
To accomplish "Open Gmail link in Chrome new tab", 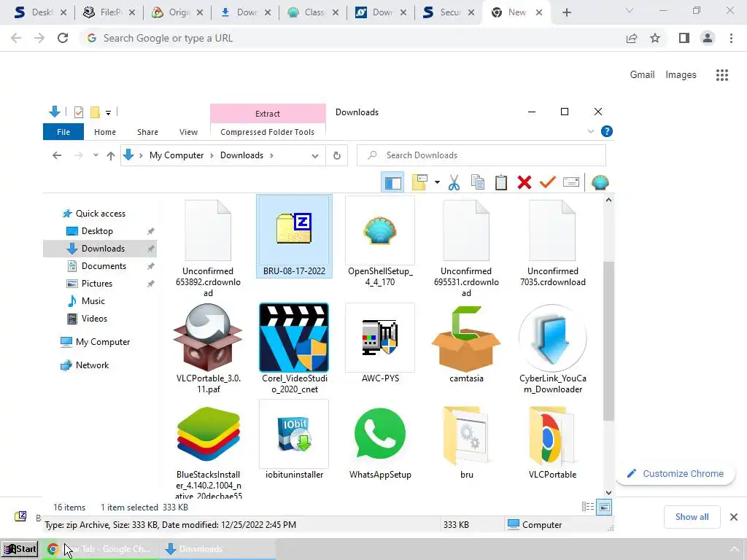I will click(x=642, y=74).
